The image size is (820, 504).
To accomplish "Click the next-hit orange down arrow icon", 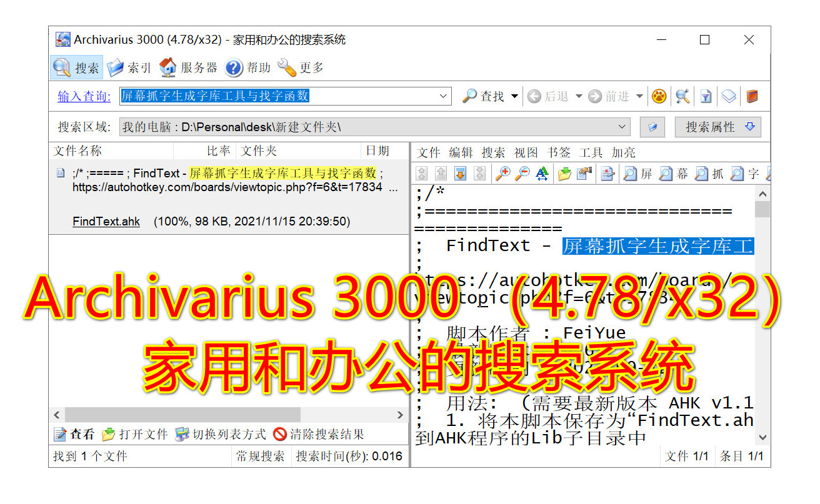I will click(x=461, y=174).
